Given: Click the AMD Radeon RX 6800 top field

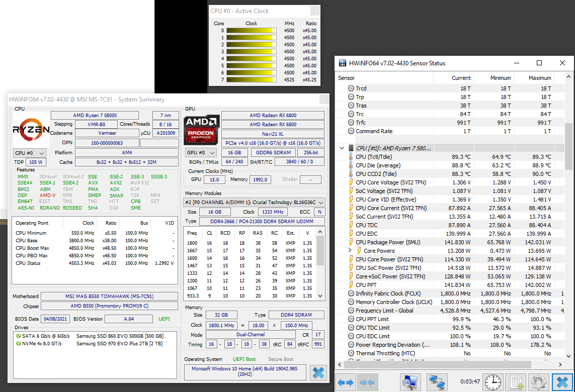Looking at the screenshot, I should [273, 116].
